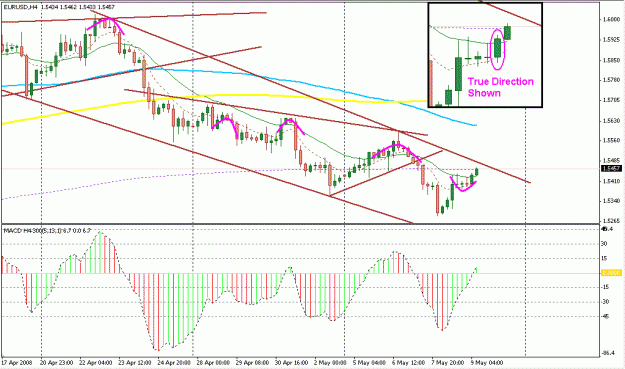The width and height of the screenshot is (625, 369).
Task: Click the 28 Apr 00:00 time label
Action: [x=213, y=363]
